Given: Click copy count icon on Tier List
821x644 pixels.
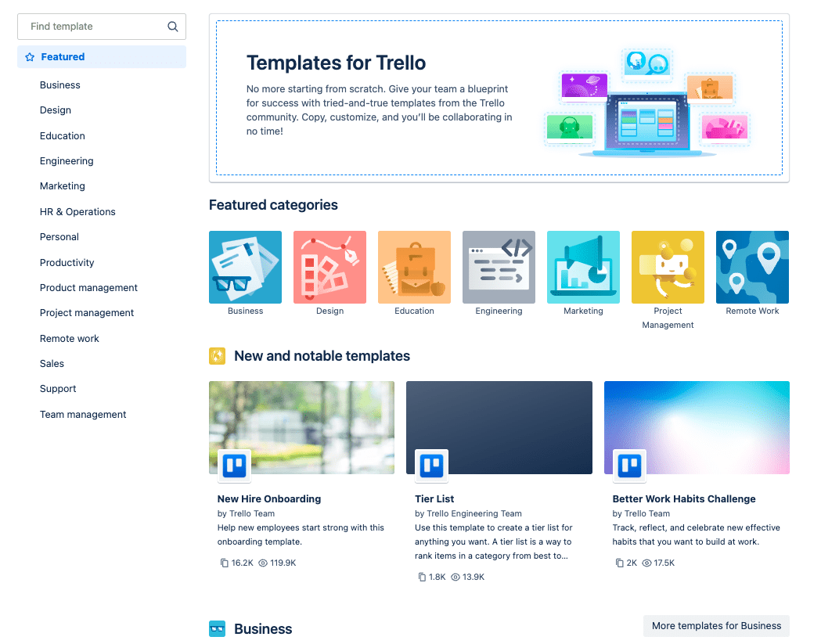Looking at the screenshot, I should click(422, 577).
